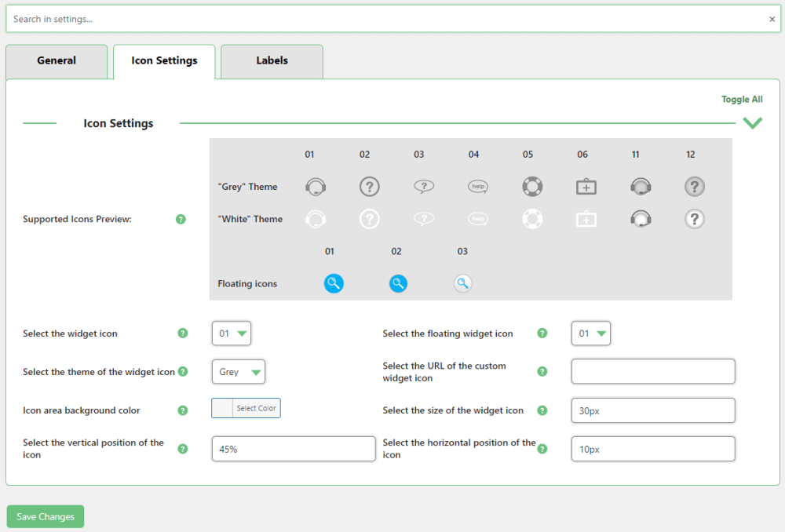
Task: Open the widget icon theme dropdown
Action: (239, 372)
